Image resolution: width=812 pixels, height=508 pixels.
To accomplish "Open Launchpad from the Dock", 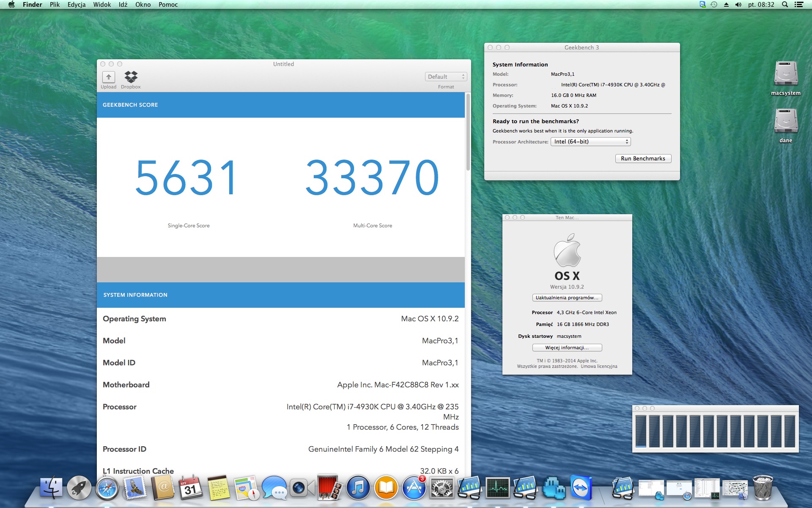I will 79,488.
